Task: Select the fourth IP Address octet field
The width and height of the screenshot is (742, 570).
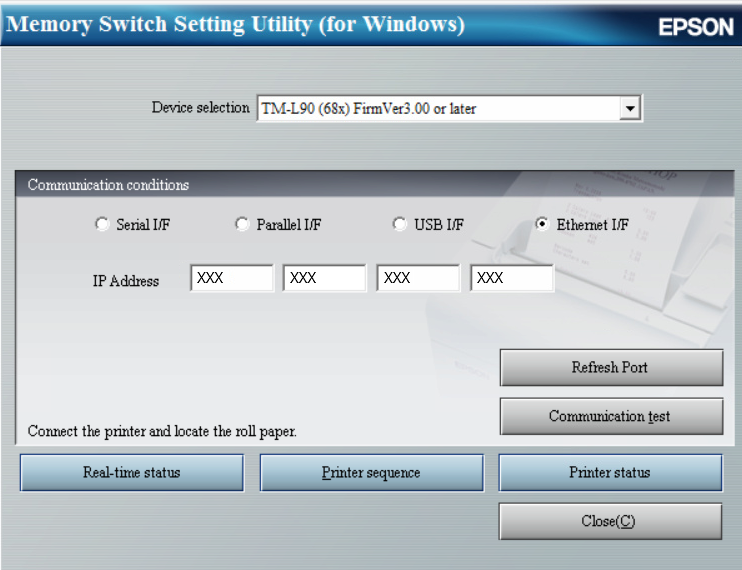Action: click(x=511, y=279)
